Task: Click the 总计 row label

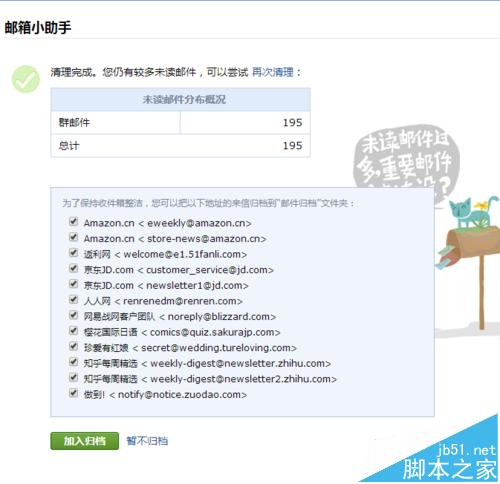Action: 69,146
